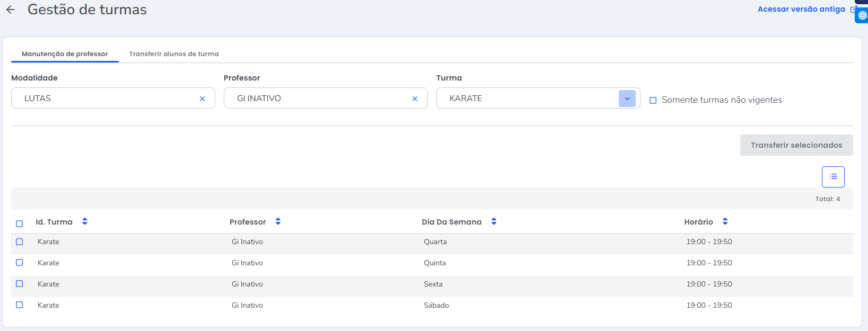The height and width of the screenshot is (331, 868).
Task: Open the list view options icon
Action: click(x=832, y=177)
